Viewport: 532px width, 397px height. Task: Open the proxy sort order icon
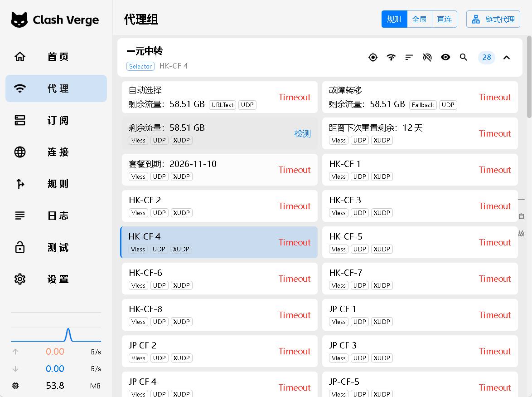409,57
